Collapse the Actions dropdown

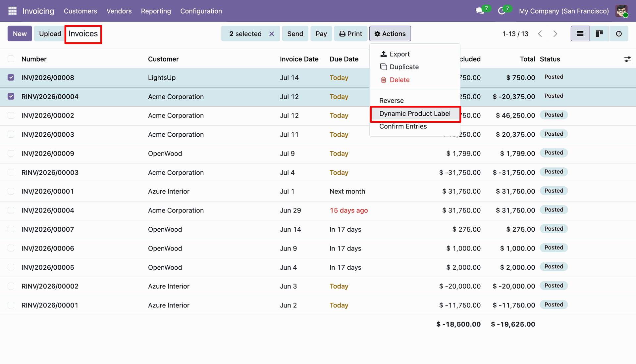pyautogui.click(x=390, y=34)
